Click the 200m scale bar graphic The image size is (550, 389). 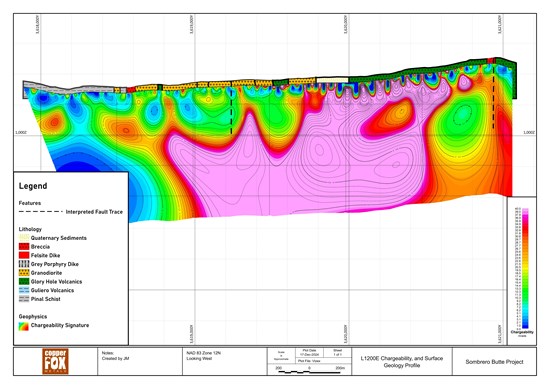(x=309, y=372)
